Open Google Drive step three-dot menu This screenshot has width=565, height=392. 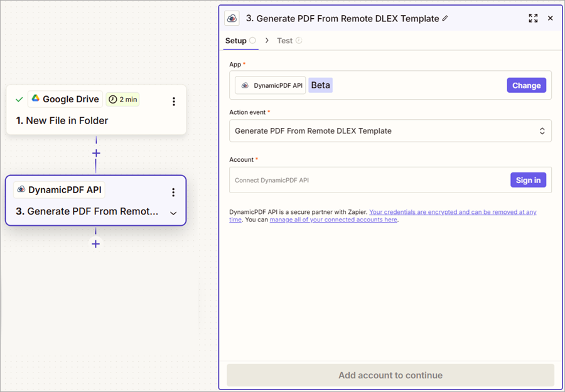[x=174, y=101]
